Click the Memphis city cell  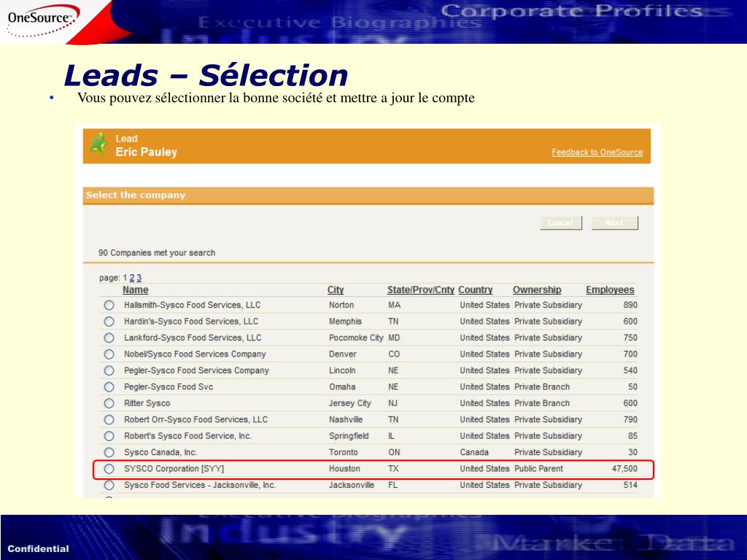[345, 322]
